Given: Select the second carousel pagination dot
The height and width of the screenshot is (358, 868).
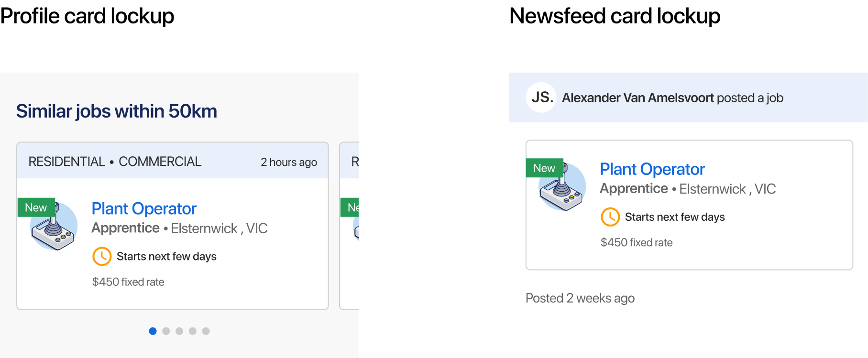Looking at the screenshot, I should coord(166,331).
